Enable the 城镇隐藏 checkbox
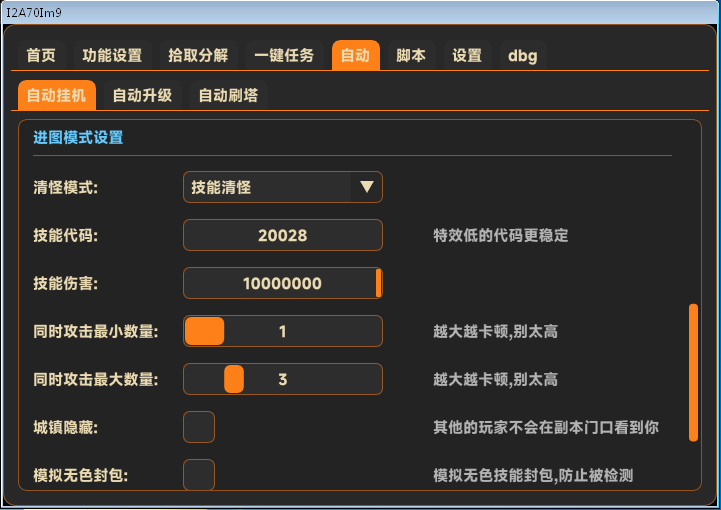721x510 pixels. click(x=199, y=427)
